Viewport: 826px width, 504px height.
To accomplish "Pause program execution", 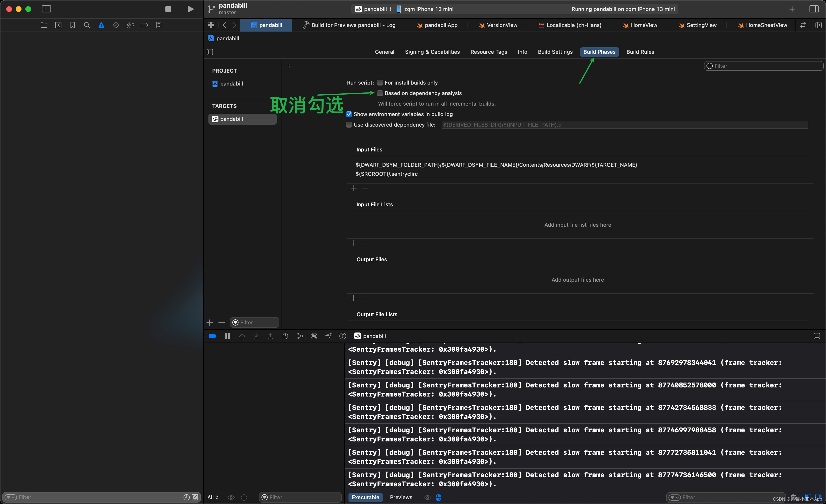I will point(227,336).
